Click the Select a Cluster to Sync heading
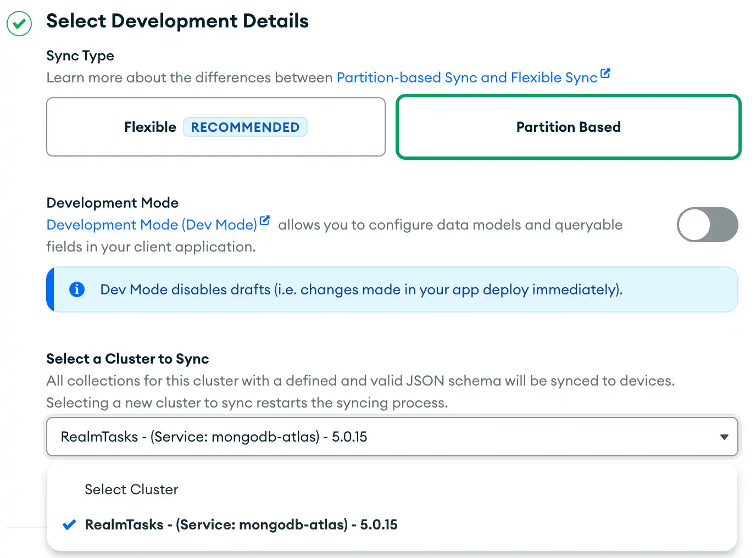 coord(127,359)
